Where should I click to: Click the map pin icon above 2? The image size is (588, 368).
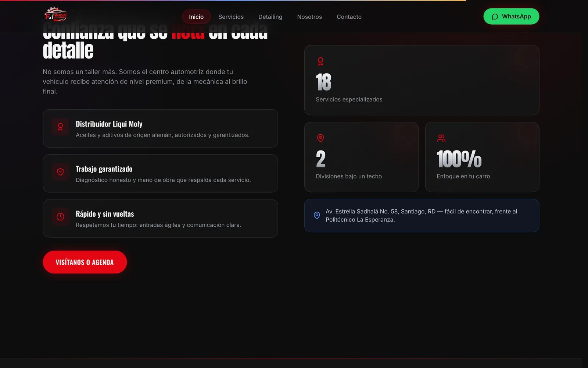320,138
